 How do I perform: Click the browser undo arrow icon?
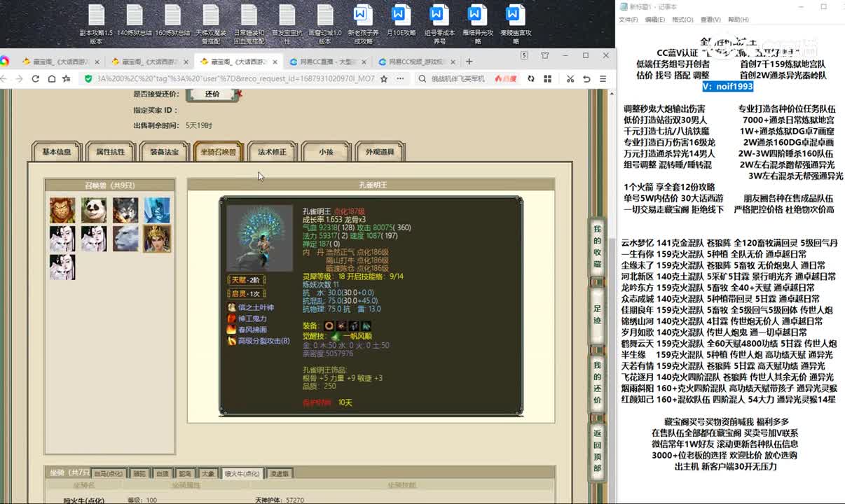tap(586, 79)
